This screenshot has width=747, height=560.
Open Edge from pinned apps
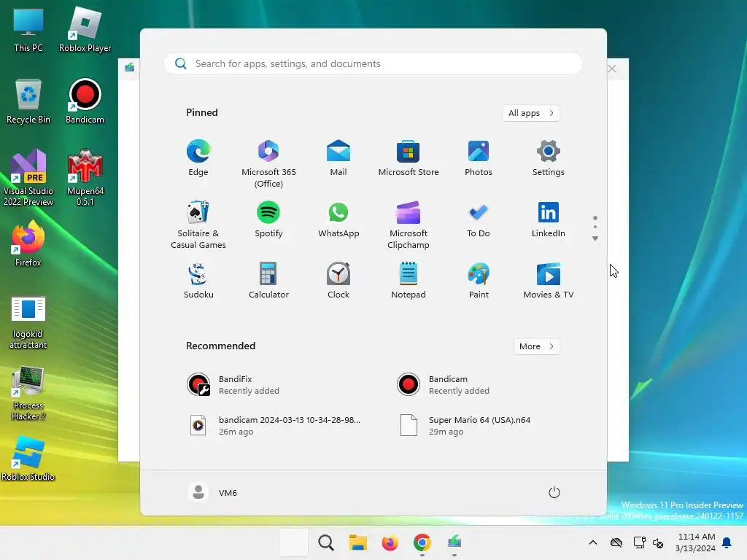click(198, 158)
